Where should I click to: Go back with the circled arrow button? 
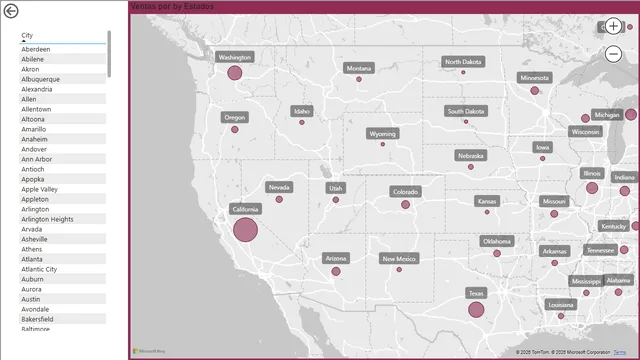11,11
